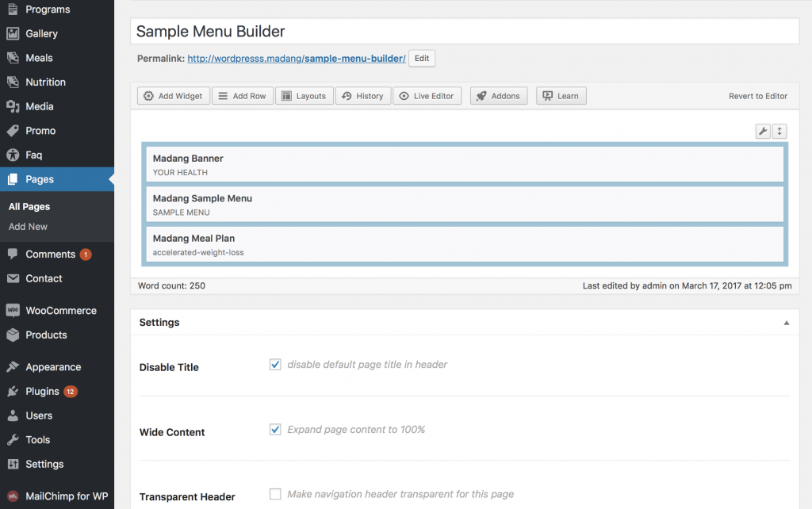This screenshot has height=509, width=812.
Task: Open the History button
Action: (363, 96)
